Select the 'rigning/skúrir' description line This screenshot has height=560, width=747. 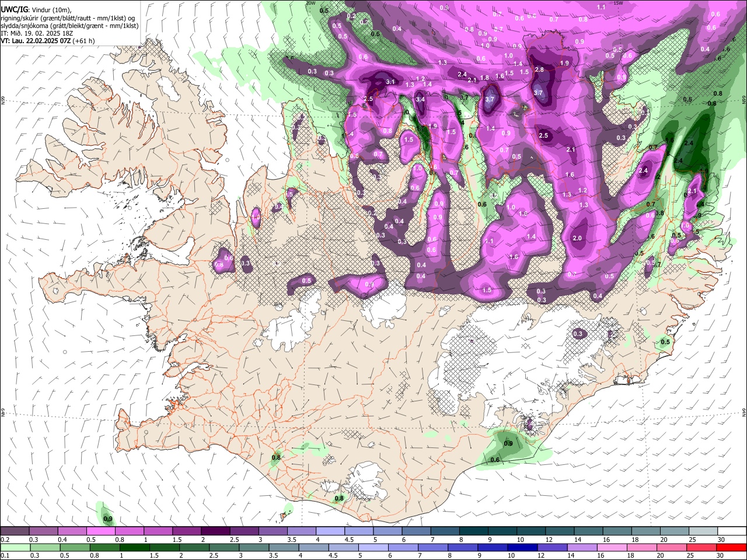coord(68,18)
